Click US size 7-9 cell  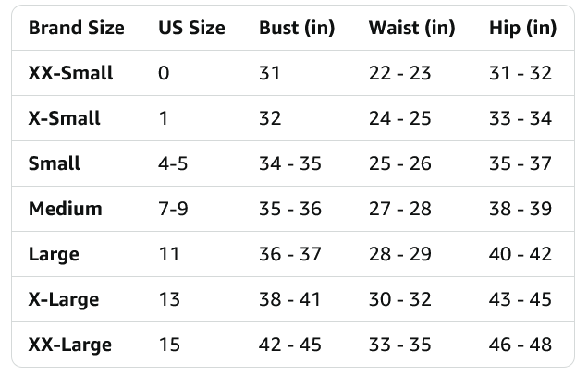tap(173, 209)
